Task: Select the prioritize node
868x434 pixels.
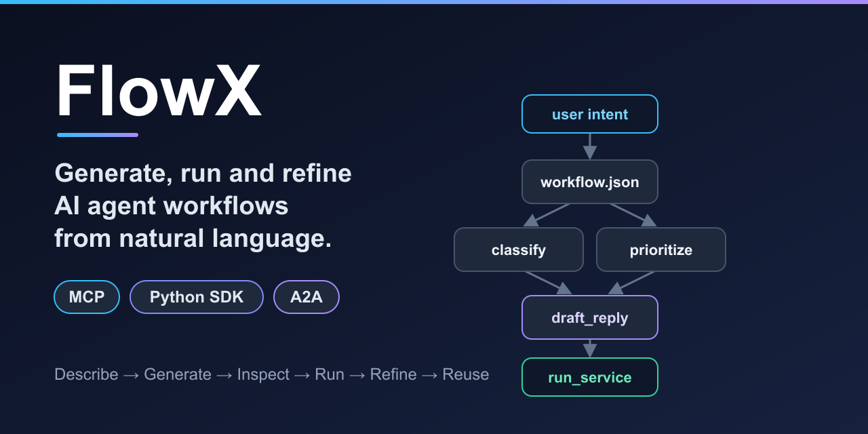Action: point(661,250)
